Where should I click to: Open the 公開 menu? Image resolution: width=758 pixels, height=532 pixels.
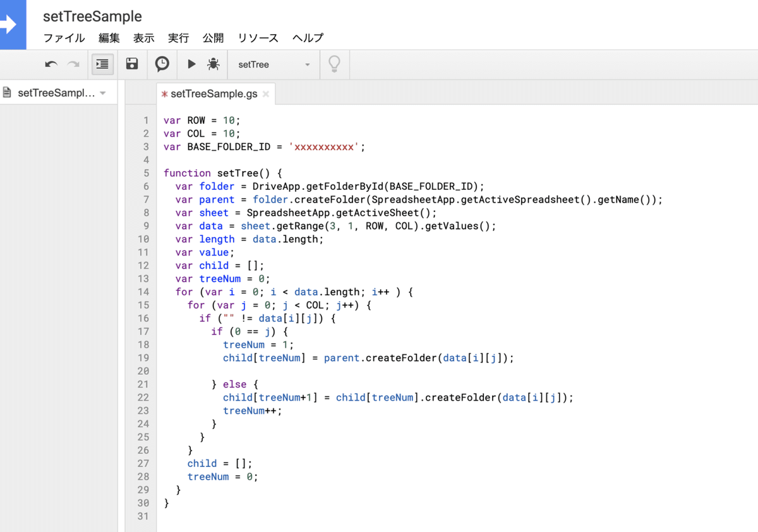[214, 38]
